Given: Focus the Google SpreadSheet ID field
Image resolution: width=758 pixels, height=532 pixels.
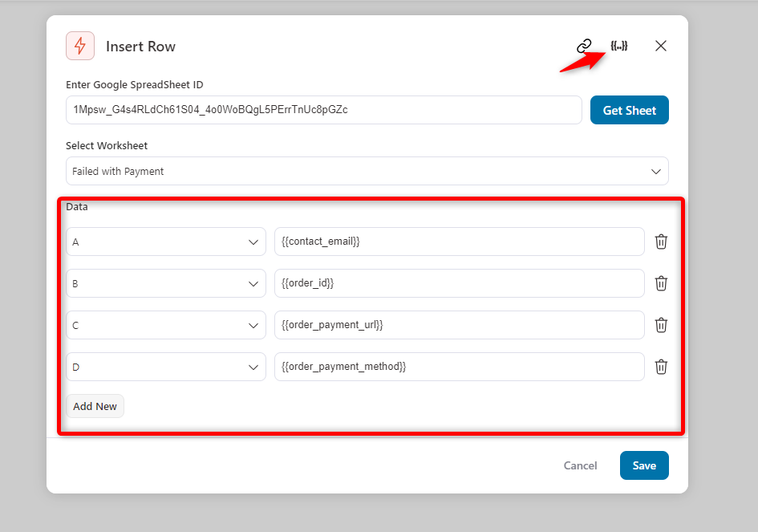Looking at the screenshot, I should (x=324, y=110).
